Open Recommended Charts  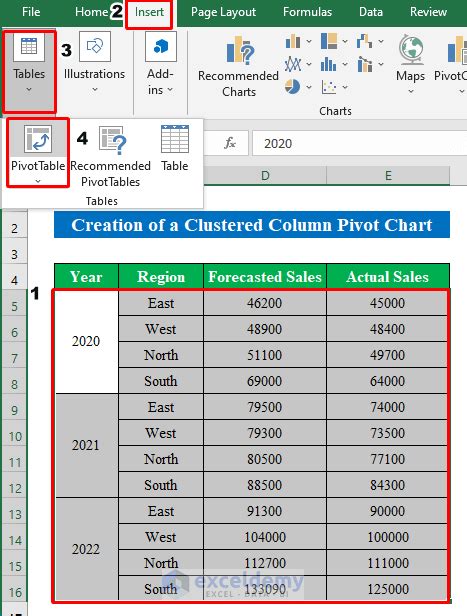click(x=238, y=67)
